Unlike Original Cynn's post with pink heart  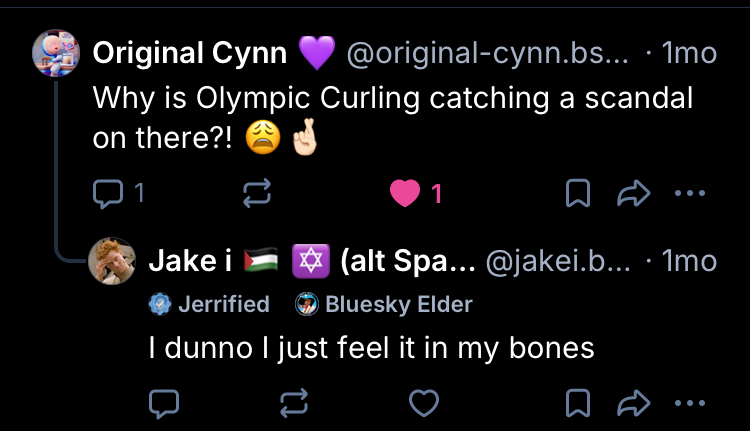[404, 195]
